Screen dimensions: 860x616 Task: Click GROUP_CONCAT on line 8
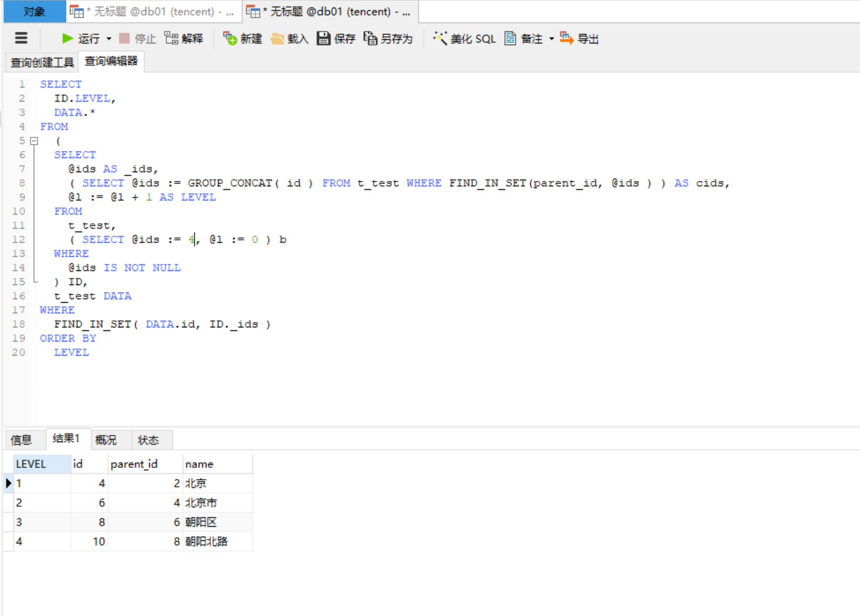click(230, 183)
